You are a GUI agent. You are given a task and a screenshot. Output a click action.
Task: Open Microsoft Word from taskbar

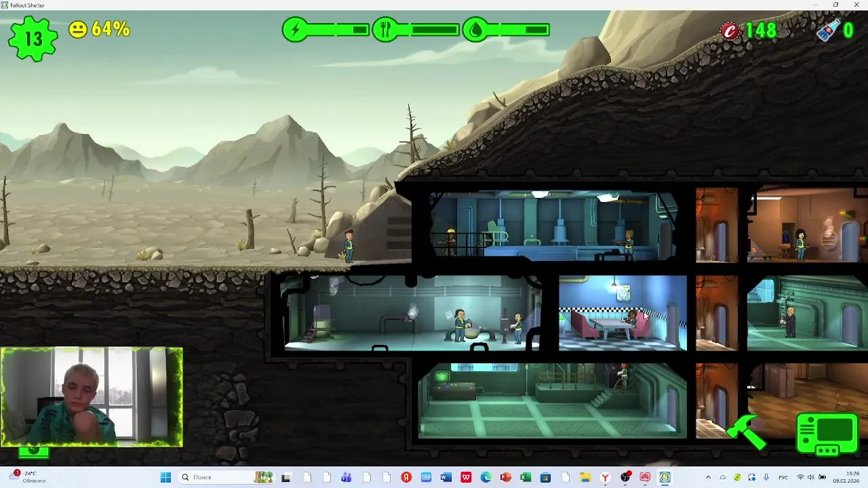click(446, 477)
